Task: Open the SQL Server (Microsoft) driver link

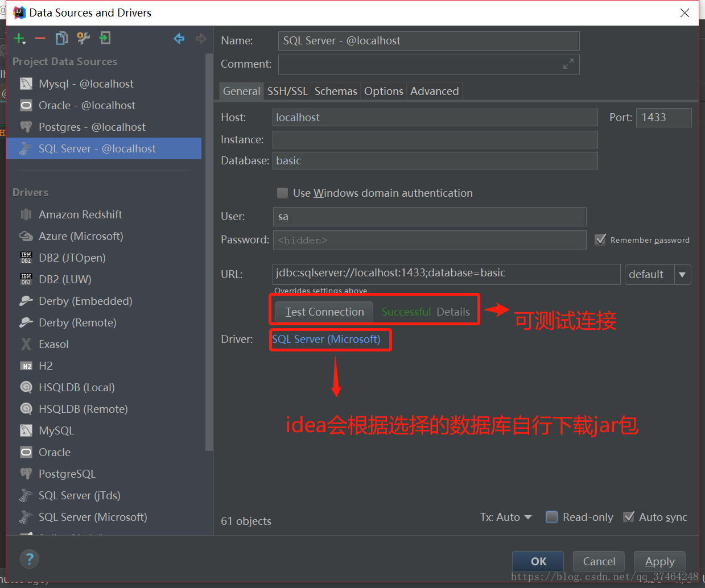Action: 326,339
